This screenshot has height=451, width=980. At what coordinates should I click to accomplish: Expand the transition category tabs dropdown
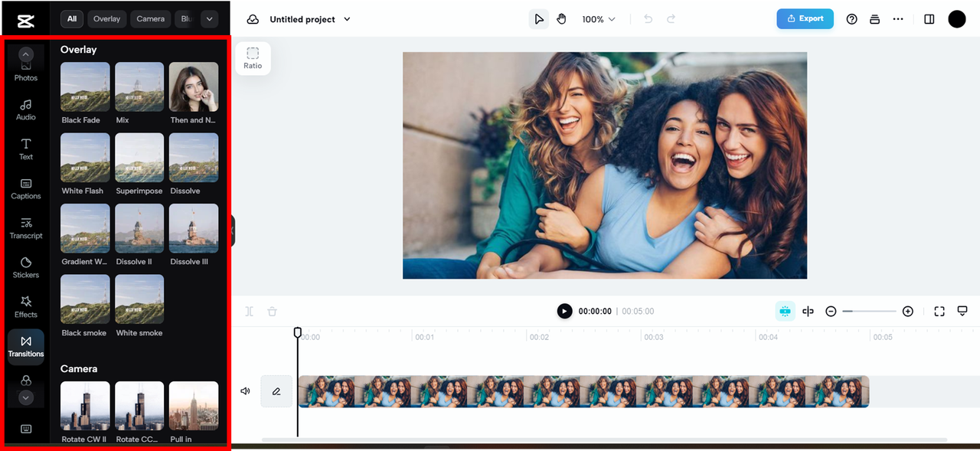210,18
